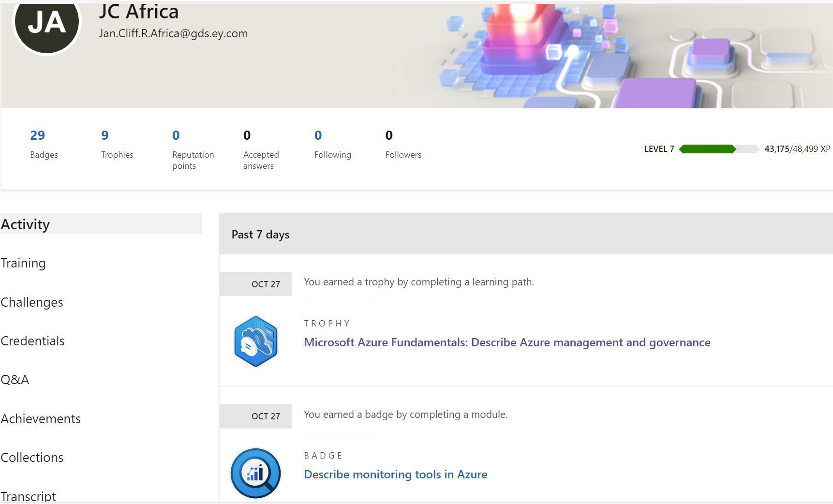Switch to the Training section
Viewport: 833px width, 504px height.
coord(23,263)
